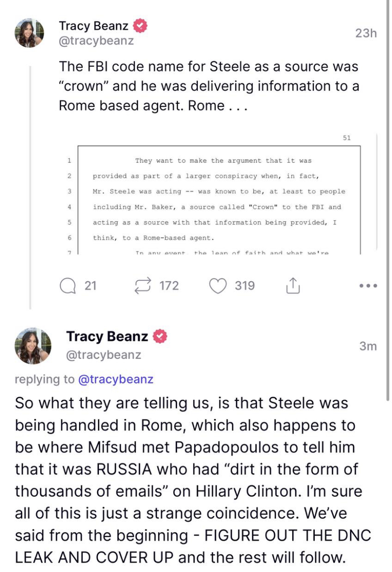Click the 3m timestamp
Image resolution: width=392 pixels, height=572 pixels.
[367, 346]
